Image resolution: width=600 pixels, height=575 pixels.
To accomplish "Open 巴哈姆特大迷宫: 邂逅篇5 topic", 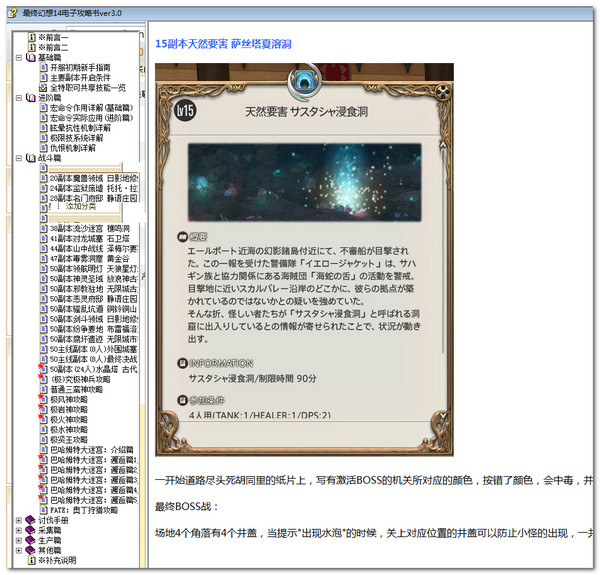I will pos(94,500).
